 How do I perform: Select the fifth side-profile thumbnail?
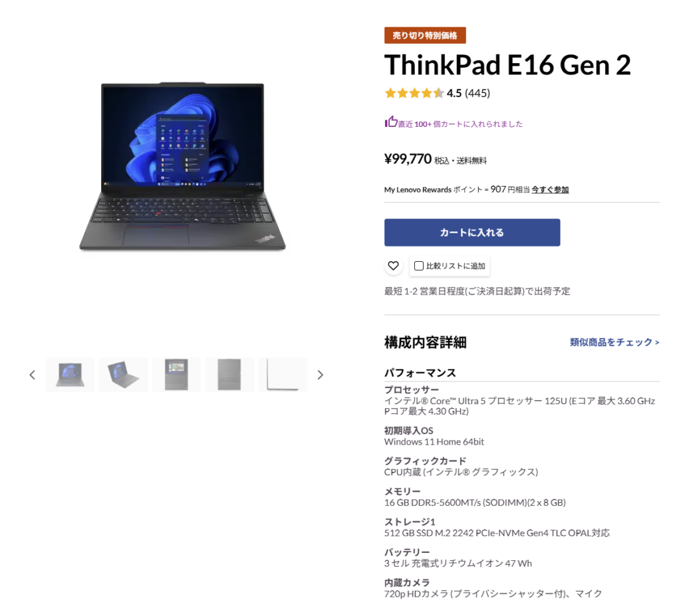pos(283,375)
